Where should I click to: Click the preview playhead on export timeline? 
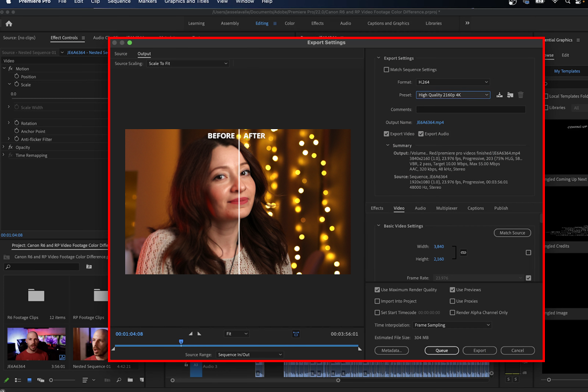coord(181,342)
